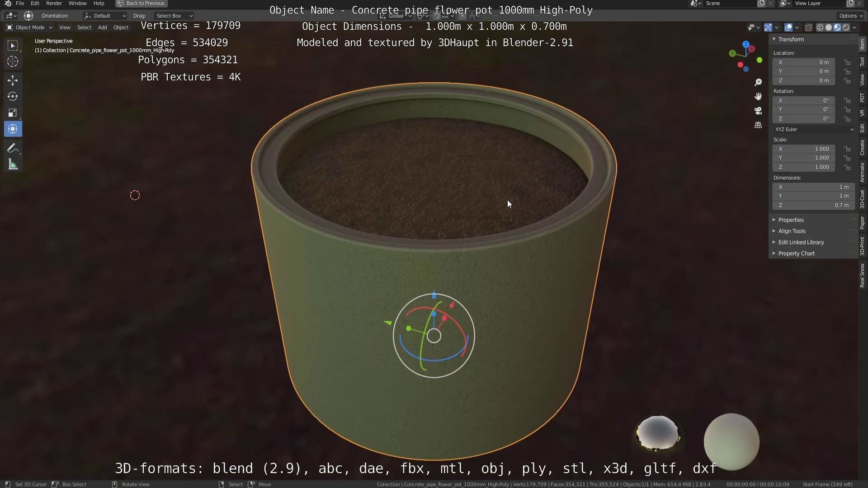The image size is (868, 488).
Task: Select the Measure ruler tool
Action: click(13, 164)
